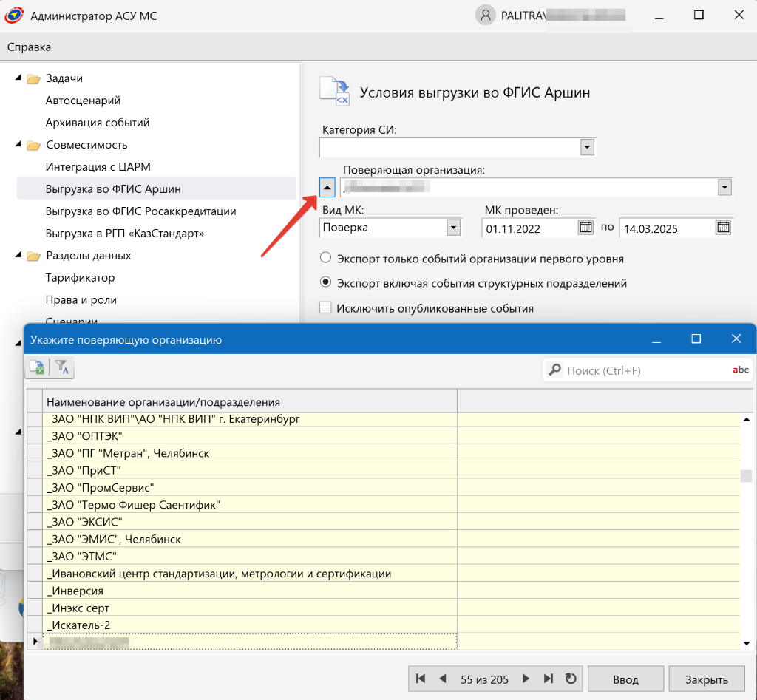Click the Закрыть button
This screenshot has height=700, width=757.
(707, 679)
